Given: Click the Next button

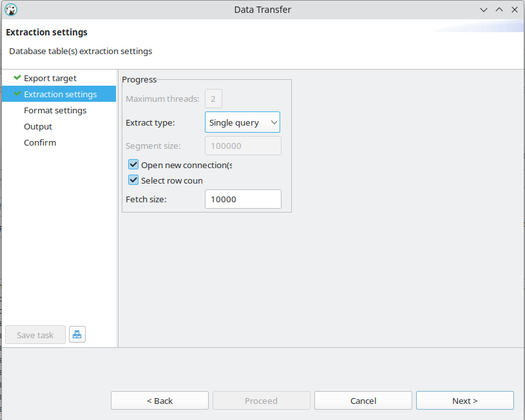Looking at the screenshot, I should tap(464, 400).
